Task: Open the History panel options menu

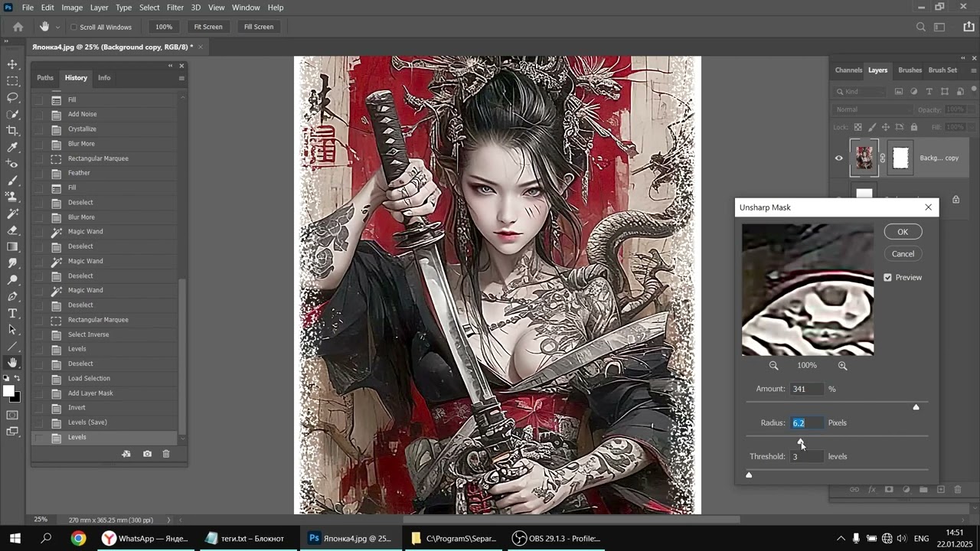Action: tap(181, 78)
